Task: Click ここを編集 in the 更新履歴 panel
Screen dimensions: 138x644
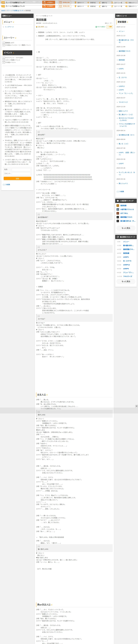Action: [120, 191]
